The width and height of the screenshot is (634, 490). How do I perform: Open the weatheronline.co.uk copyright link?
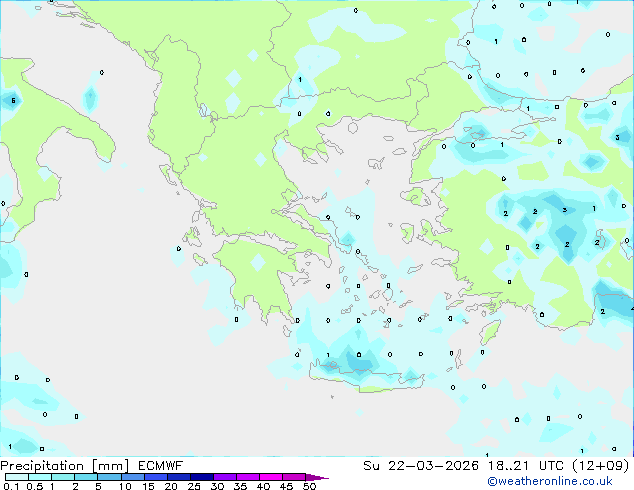tap(550, 481)
